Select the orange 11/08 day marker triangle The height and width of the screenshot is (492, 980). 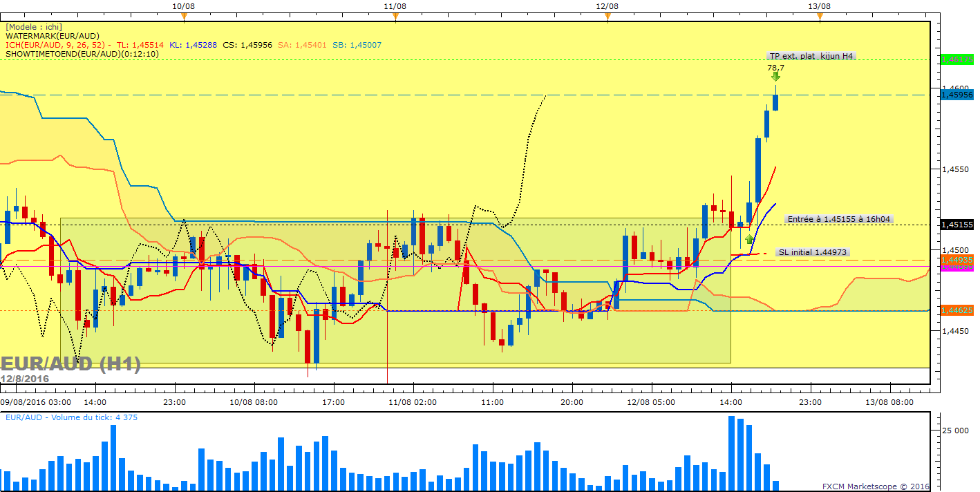point(395,17)
